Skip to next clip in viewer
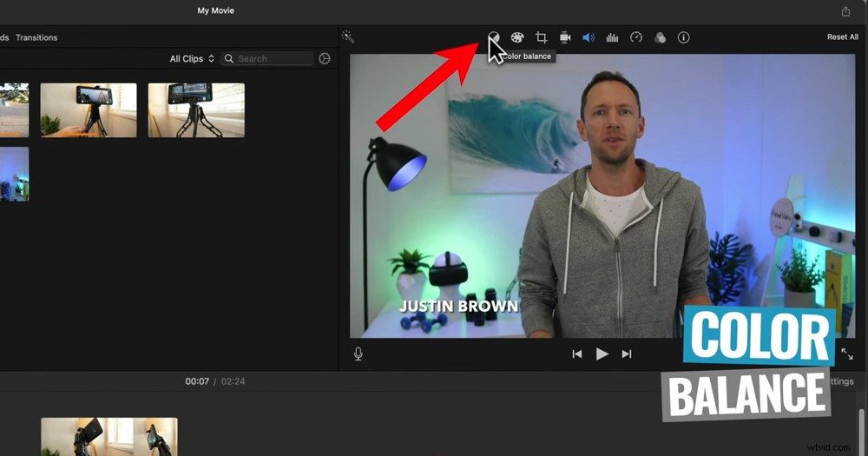 click(627, 354)
